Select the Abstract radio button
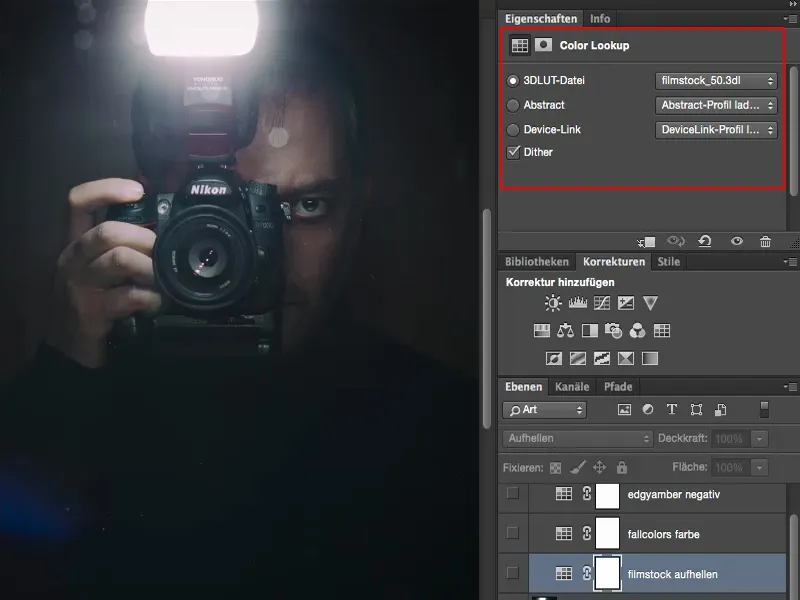 tap(513, 105)
